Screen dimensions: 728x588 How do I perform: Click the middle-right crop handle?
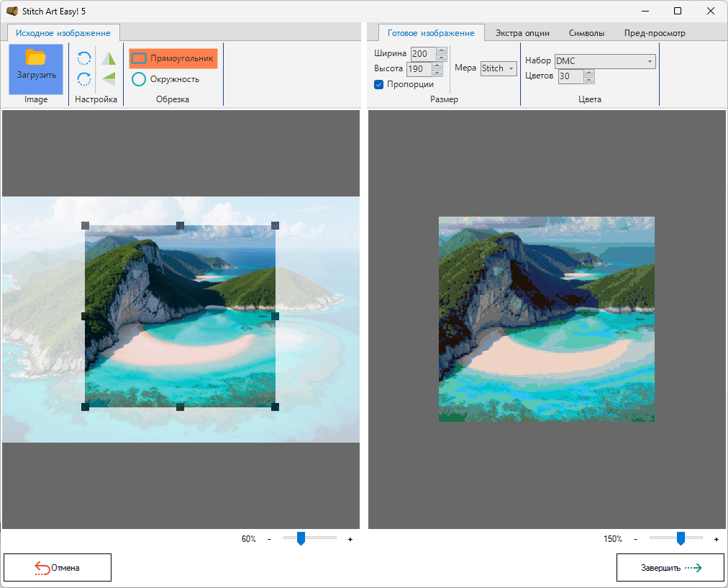(x=276, y=316)
